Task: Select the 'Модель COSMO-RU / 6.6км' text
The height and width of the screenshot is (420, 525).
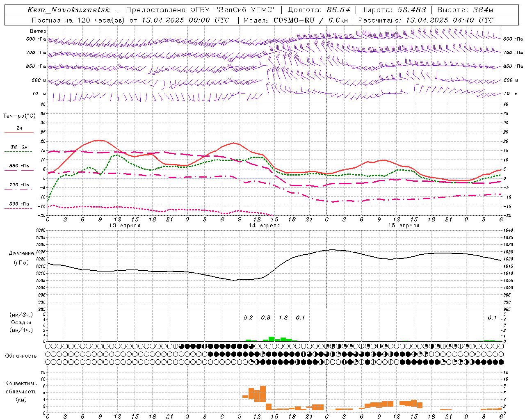Action: tap(296, 20)
